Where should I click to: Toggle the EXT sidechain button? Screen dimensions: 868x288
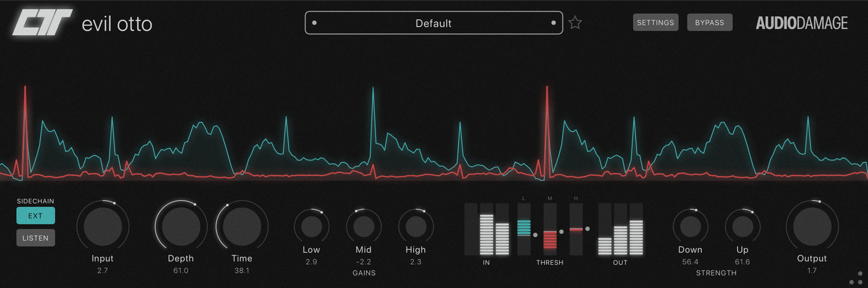click(x=35, y=216)
